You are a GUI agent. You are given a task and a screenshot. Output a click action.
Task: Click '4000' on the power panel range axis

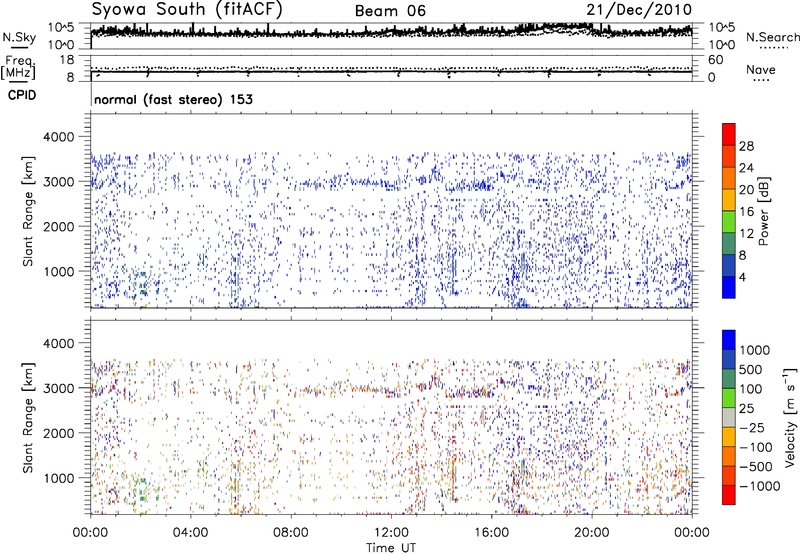[58, 137]
